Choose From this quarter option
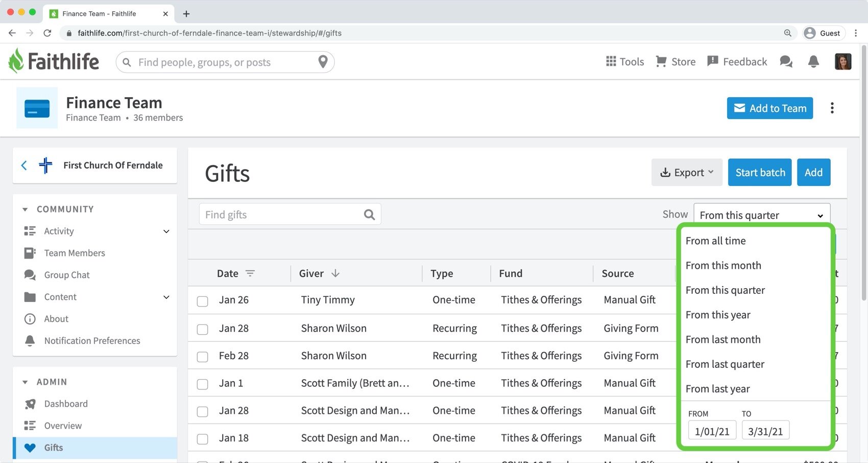Image resolution: width=868 pixels, height=463 pixels. tap(725, 290)
